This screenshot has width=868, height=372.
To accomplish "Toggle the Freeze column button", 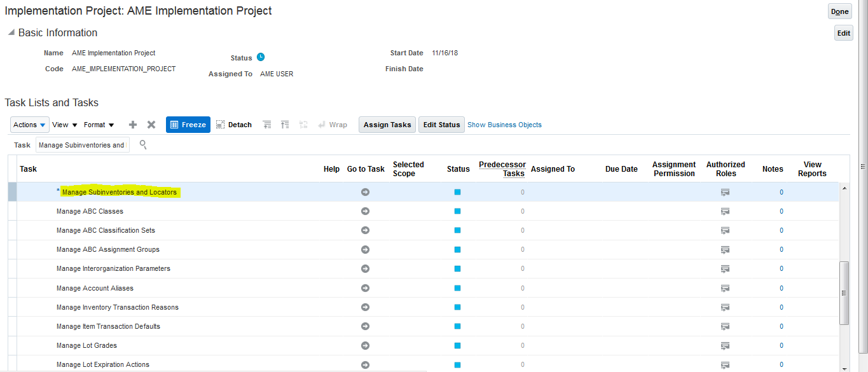I will [188, 125].
